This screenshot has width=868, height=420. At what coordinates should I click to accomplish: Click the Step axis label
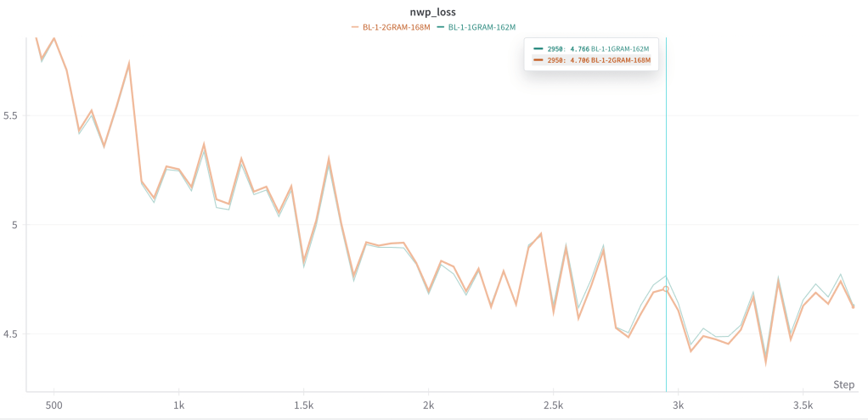click(x=843, y=384)
